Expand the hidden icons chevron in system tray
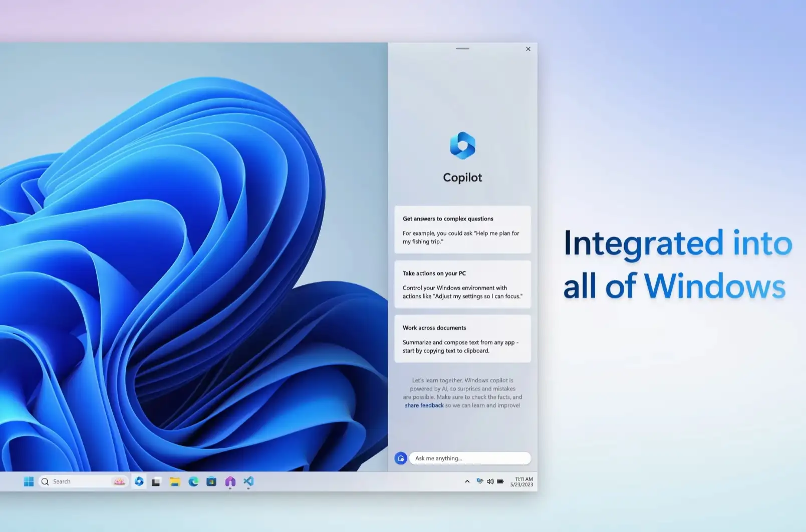 [x=467, y=481]
